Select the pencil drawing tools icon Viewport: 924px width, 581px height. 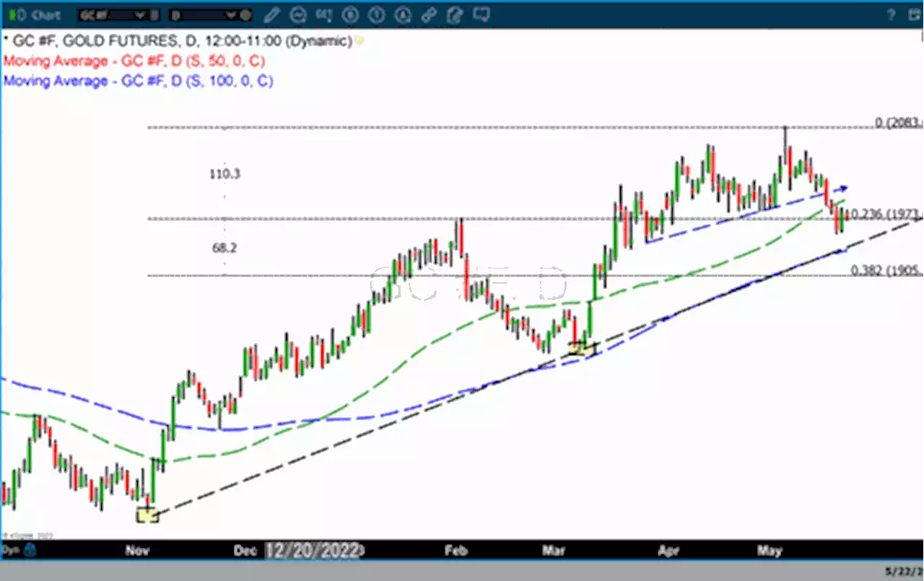(272, 14)
